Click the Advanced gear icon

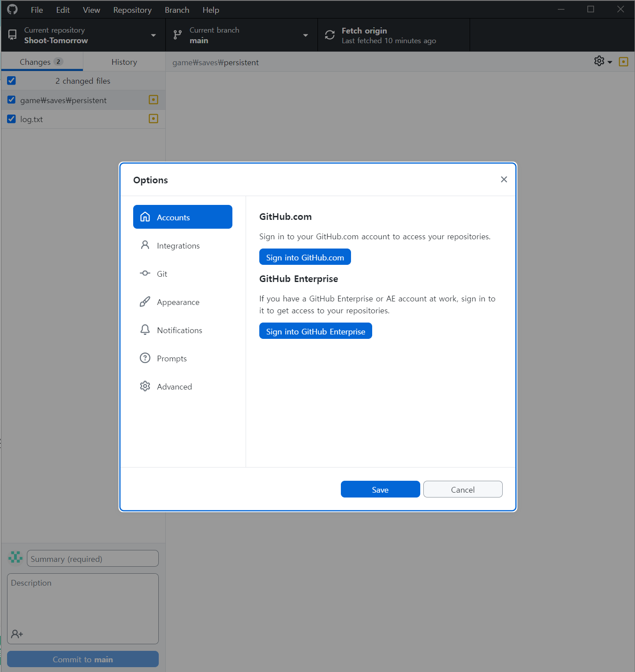pos(145,386)
